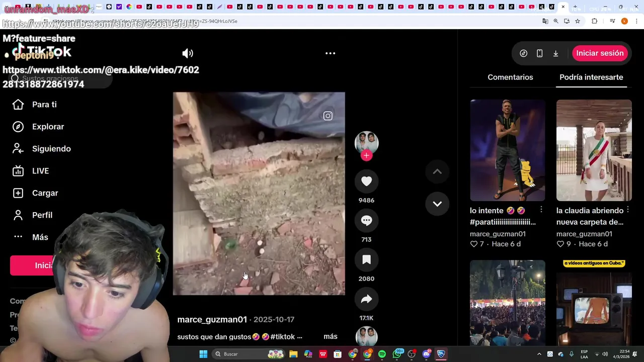
Task: Open the volume control in the system tray
Action: coord(605,354)
